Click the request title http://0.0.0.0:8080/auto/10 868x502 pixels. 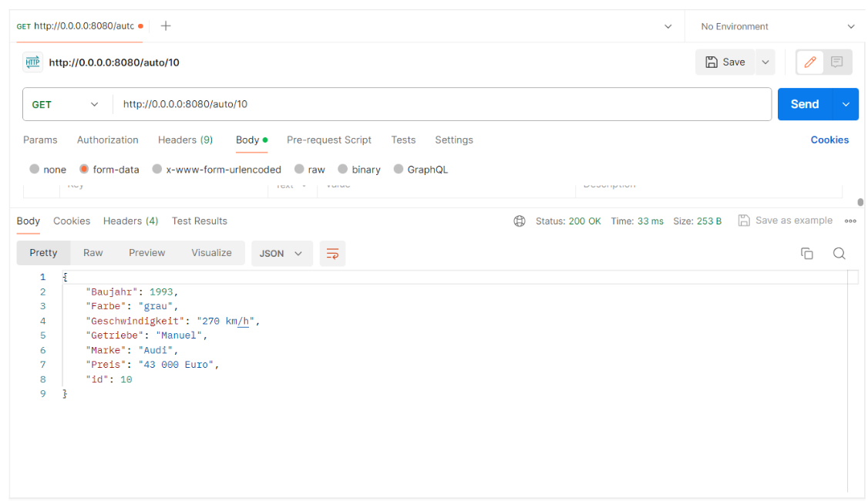point(114,62)
